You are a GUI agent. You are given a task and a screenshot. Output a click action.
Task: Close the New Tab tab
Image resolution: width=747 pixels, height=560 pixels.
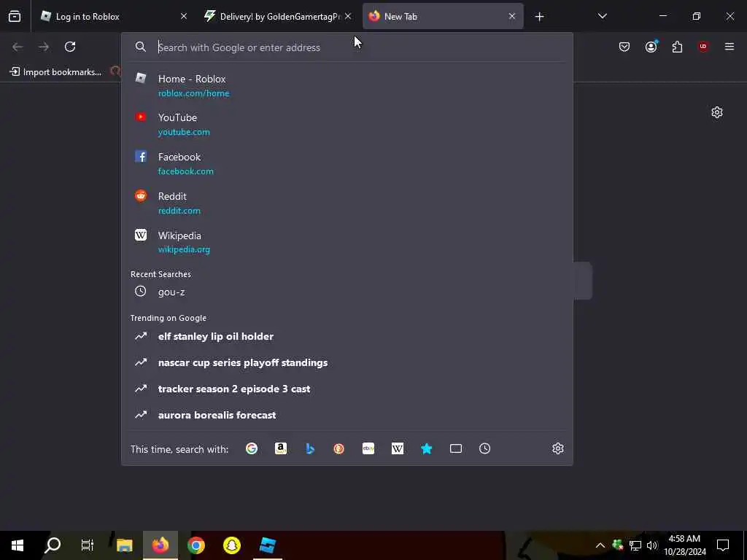(512, 16)
